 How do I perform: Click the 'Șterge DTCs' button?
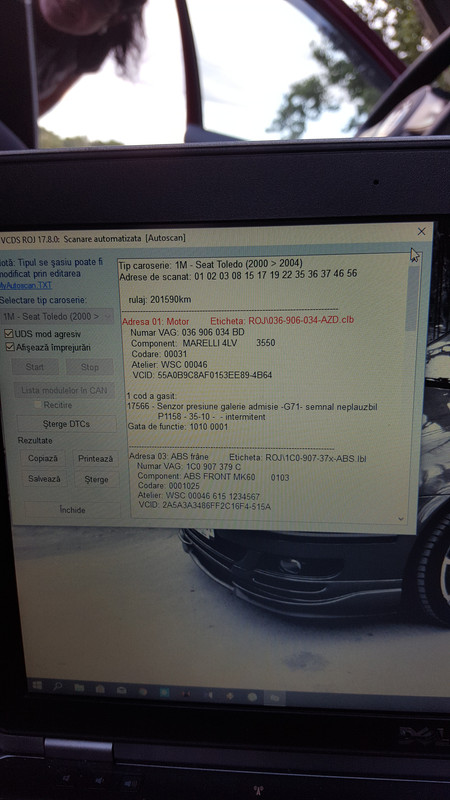point(66,424)
